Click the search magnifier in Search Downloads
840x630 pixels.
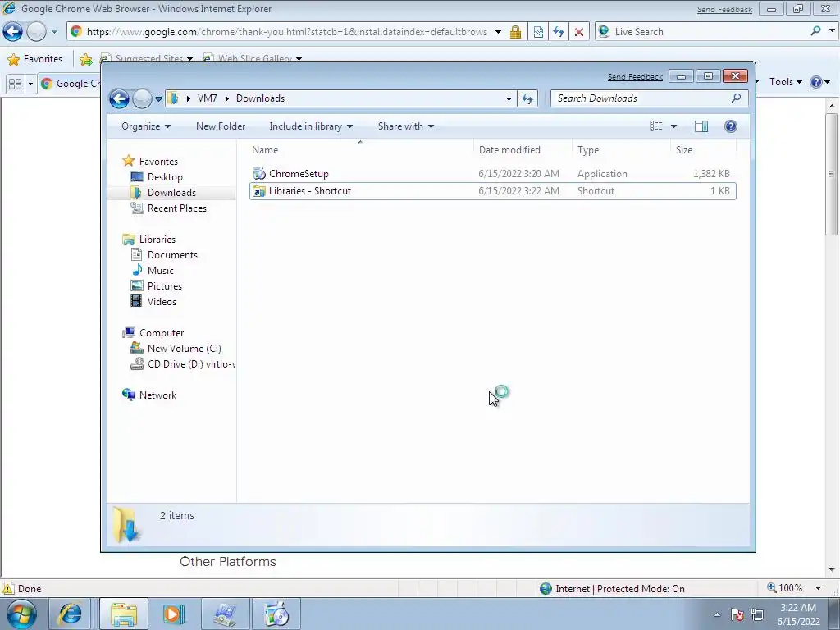tap(736, 98)
